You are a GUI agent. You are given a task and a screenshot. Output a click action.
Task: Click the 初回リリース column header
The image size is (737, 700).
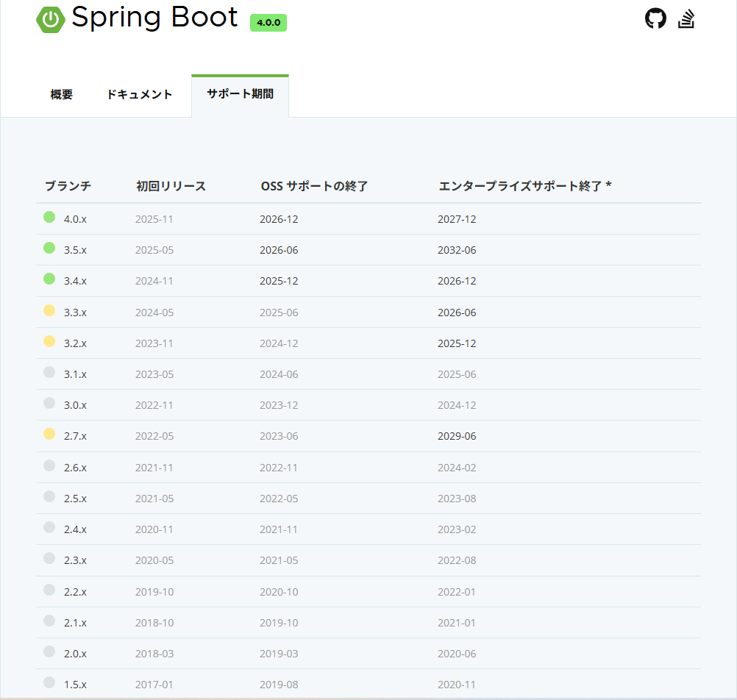pyautogui.click(x=171, y=186)
